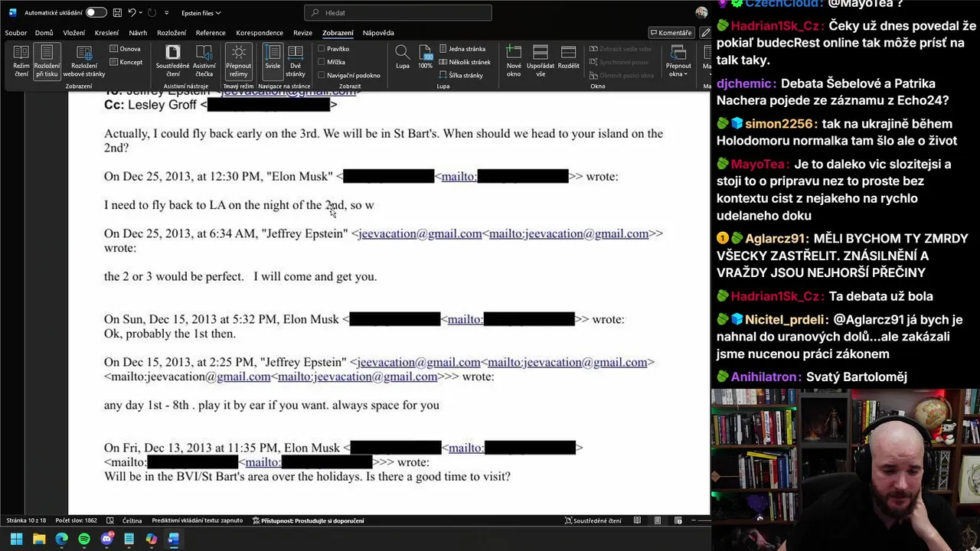Viewport: 980px width, 551px height.
Task: Switch to Rozložení webové stránky view
Action: coord(84,60)
